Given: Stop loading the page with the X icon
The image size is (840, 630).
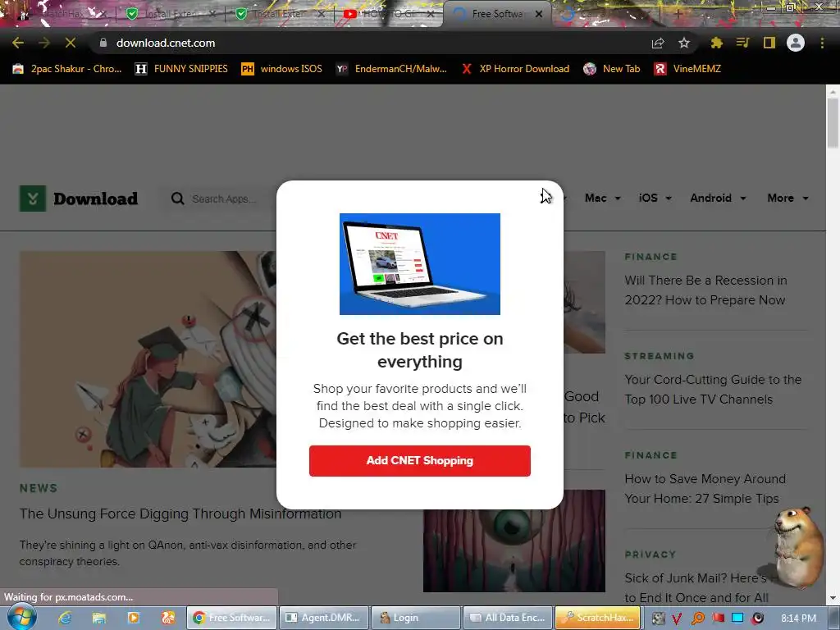Looking at the screenshot, I should pyautogui.click(x=71, y=43).
